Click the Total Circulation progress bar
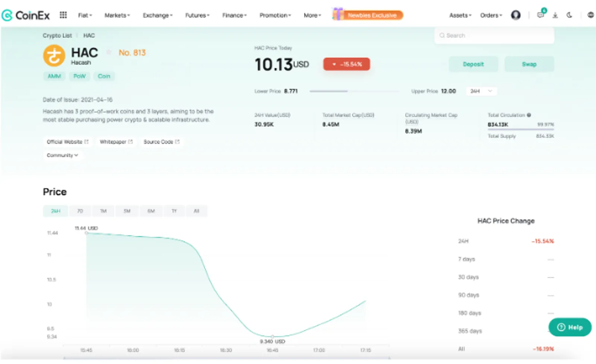 coord(521,130)
